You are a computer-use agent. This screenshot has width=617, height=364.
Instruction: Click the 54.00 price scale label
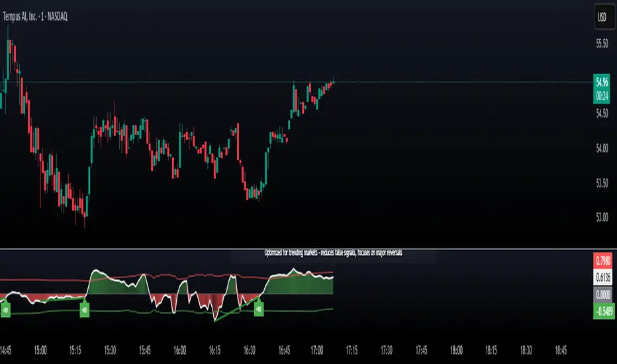(602, 148)
